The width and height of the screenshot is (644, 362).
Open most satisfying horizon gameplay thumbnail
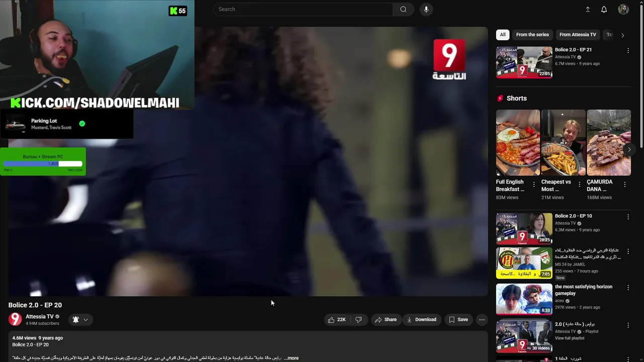point(524,299)
